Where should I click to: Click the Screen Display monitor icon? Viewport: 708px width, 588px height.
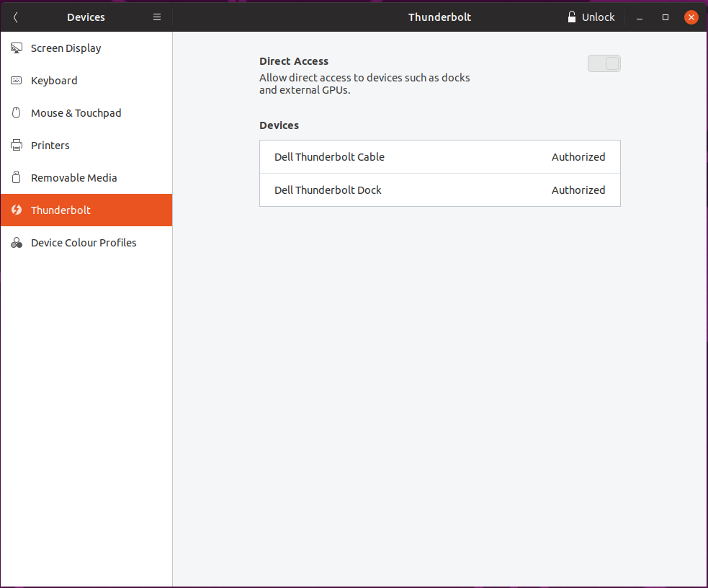(17, 48)
